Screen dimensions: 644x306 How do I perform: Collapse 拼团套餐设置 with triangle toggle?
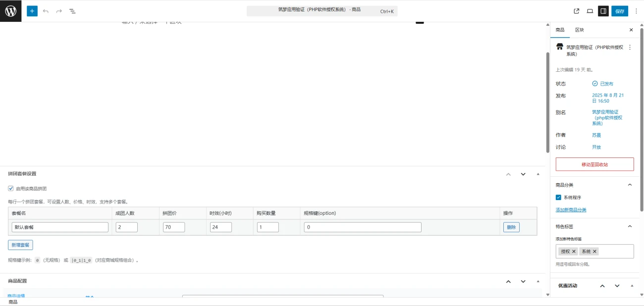pyautogui.click(x=538, y=174)
